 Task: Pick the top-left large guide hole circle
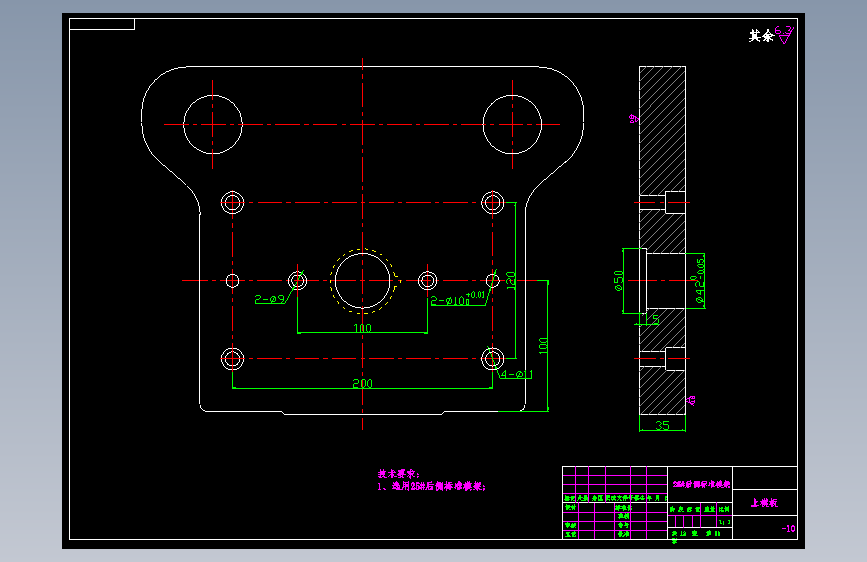pos(213,124)
